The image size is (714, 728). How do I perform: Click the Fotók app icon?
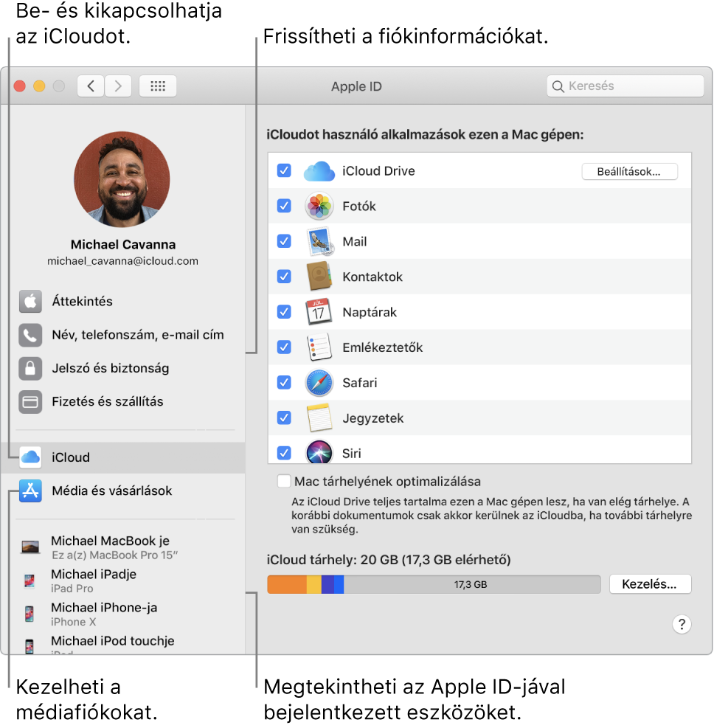319,206
